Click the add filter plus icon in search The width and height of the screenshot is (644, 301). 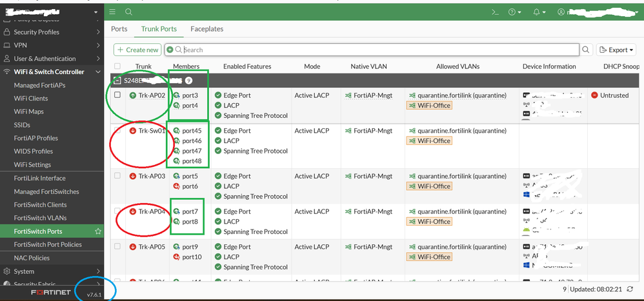pos(170,50)
